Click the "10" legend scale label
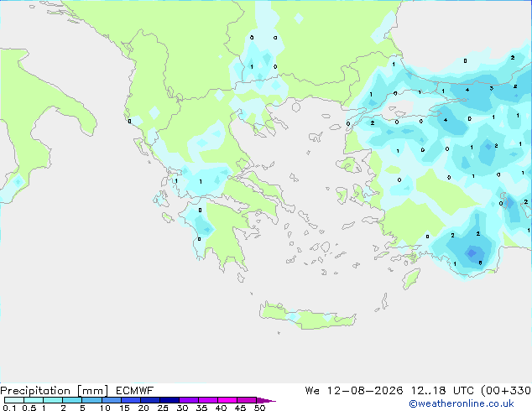Image resolution: width=532 pixels, height=411 pixels. 105,408
